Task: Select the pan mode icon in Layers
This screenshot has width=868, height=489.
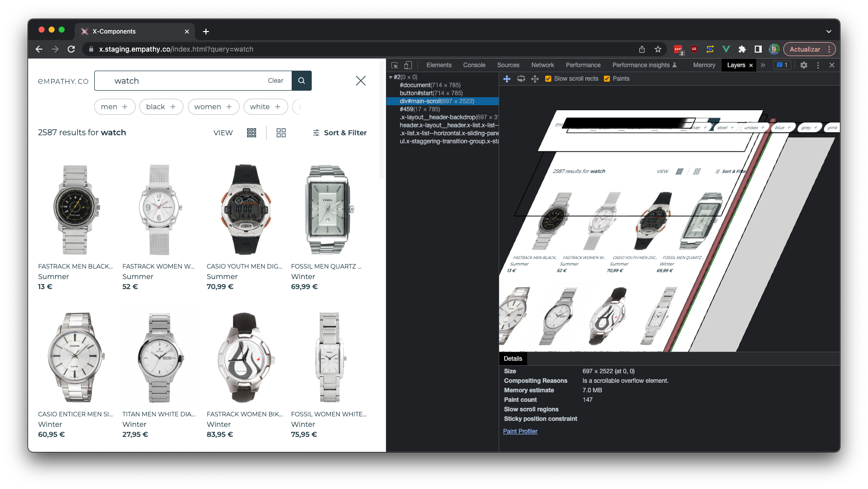Action: [507, 79]
